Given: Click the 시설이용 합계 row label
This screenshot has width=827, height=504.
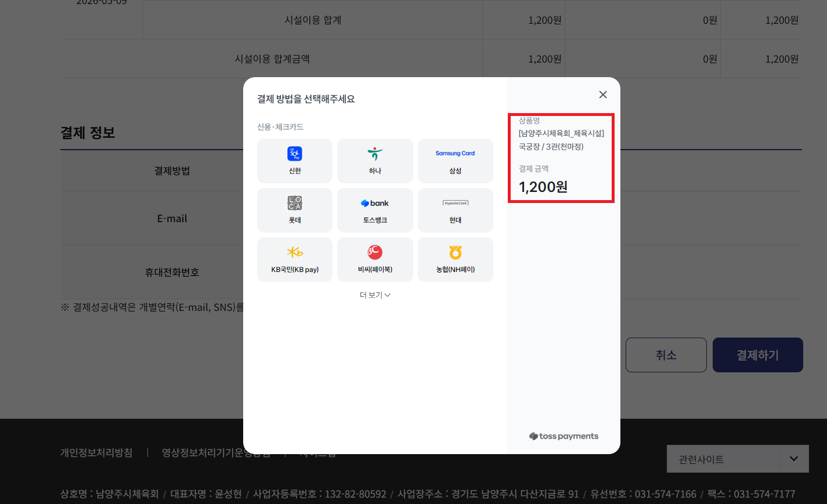Looking at the screenshot, I should [x=313, y=20].
